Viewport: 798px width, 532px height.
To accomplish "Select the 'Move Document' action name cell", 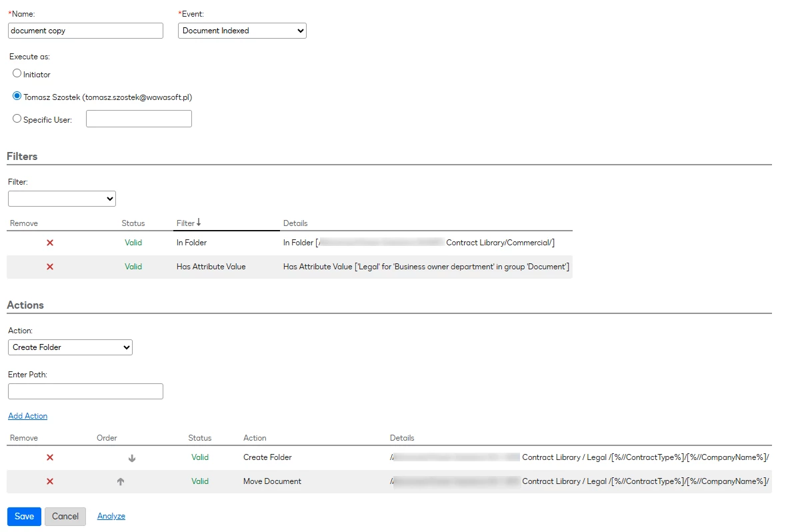I will coord(272,481).
